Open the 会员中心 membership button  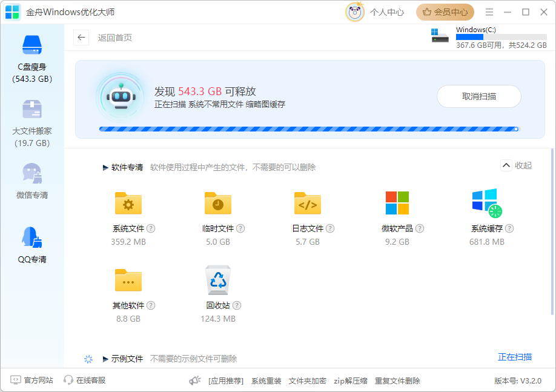[445, 12]
